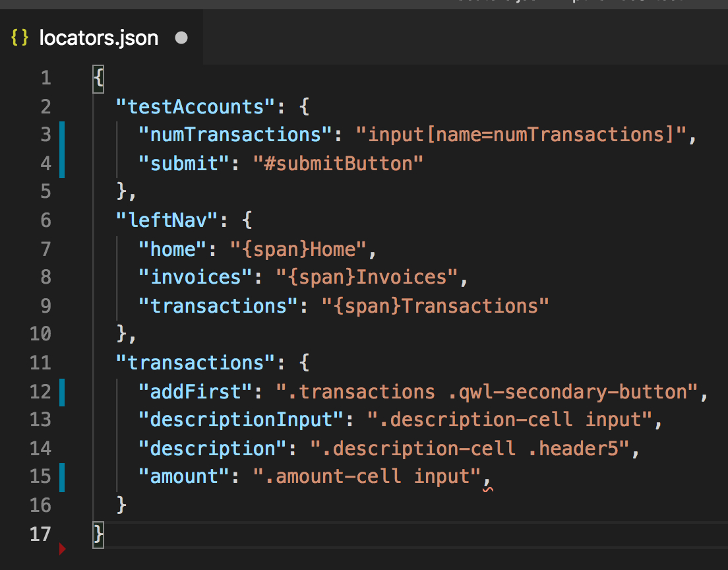The height and width of the screenshot is (570, 728).
Task: Click the JSON braces icon on the tab
Action: click(x=20, y=38)
